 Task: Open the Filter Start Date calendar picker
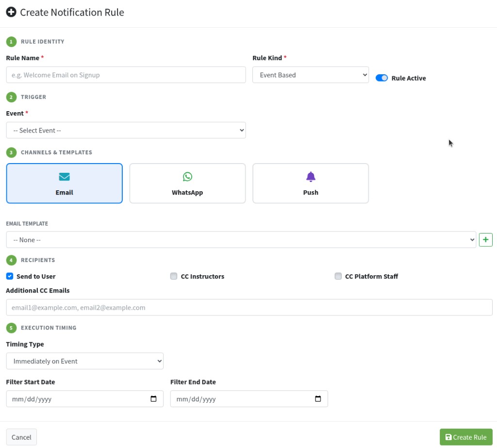(153, 399)
